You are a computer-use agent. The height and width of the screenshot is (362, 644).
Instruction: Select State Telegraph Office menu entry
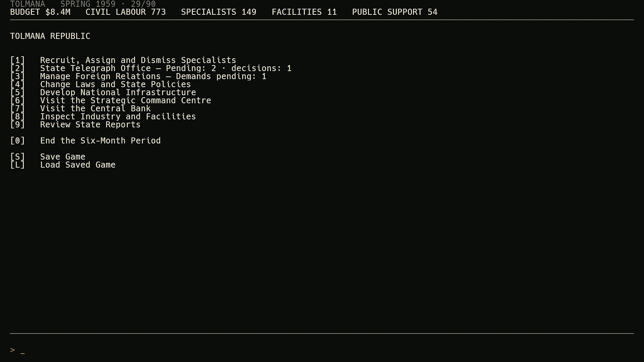tap(151, 68)
